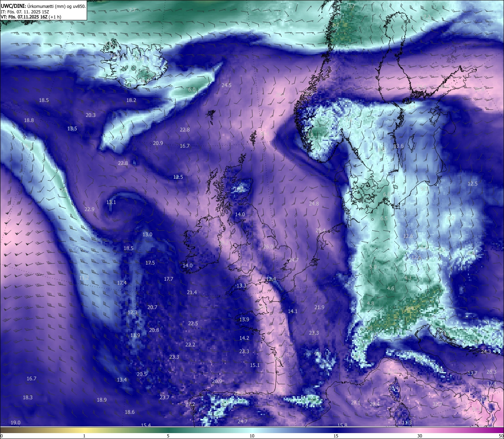Click the 20.7 map value
The height and width of the screenshot is (439, 504).
[x=152, y=307]
